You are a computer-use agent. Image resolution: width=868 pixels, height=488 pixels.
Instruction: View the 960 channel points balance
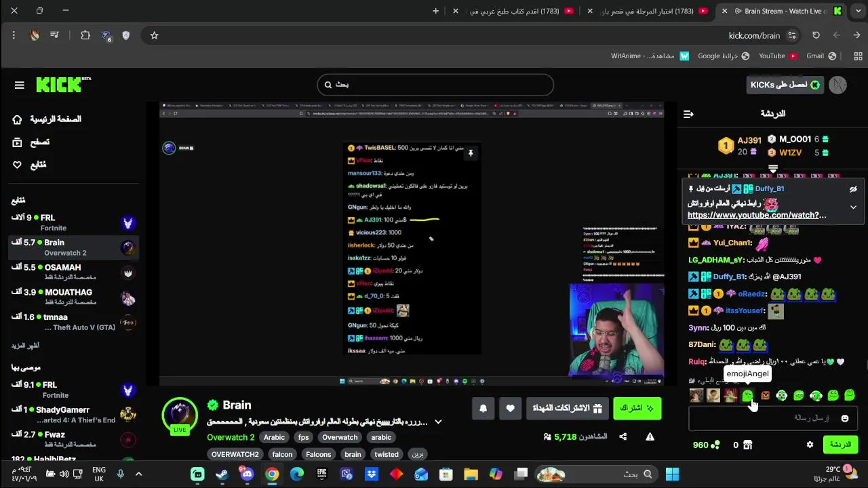click(705, 445)
